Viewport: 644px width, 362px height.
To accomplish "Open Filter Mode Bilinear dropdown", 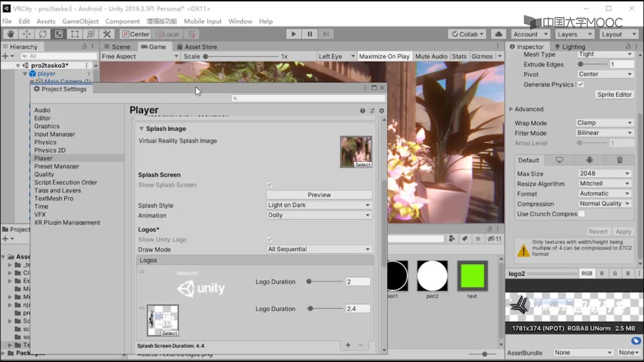I will [604, 133].
